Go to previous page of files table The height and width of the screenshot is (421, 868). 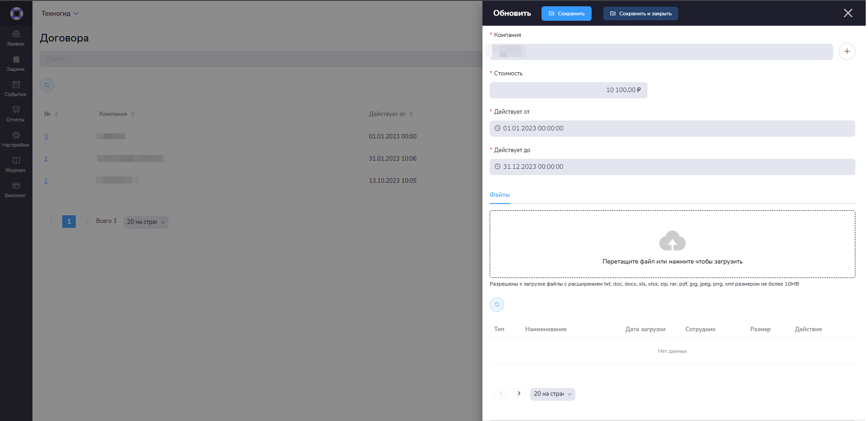click(x=501, y=393)
